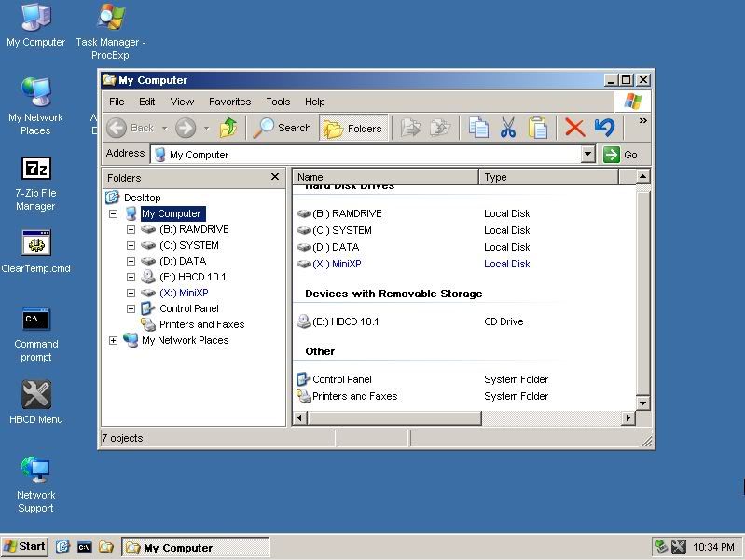745x560 pixels.
Task: Open My Computer desktop icon
Action: (35, 25)
